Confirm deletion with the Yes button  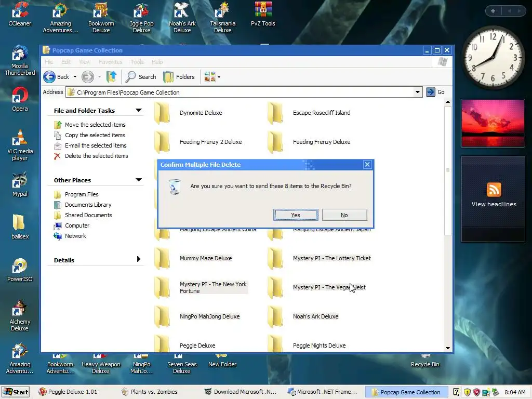click(x=296, y=215)
